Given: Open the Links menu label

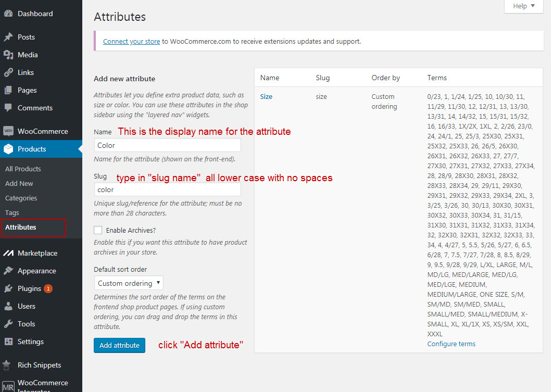Looking at the screenshot, I should pos(26,72).
